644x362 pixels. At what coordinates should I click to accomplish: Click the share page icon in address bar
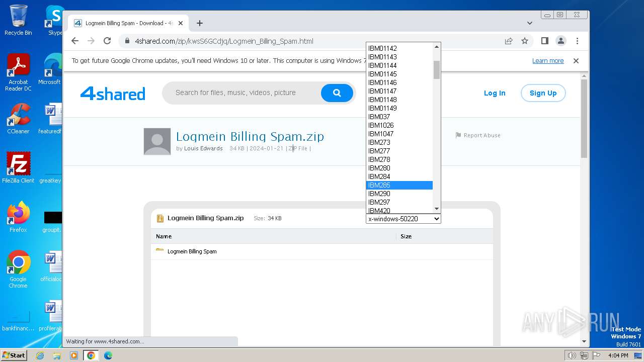[x=509, y=41]
